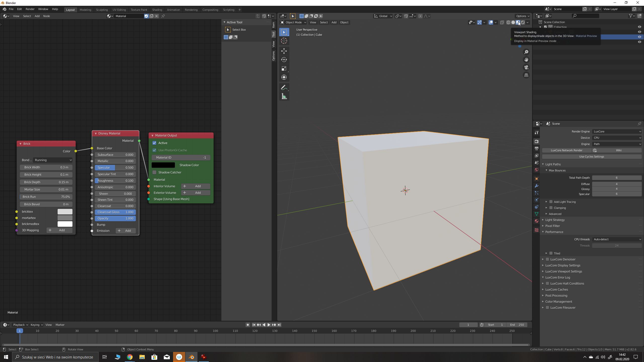The width and height of the screenshot is (644, 362).
Task: Open the Brick Bond Running dropdown
Action: (x=53, y=160)
